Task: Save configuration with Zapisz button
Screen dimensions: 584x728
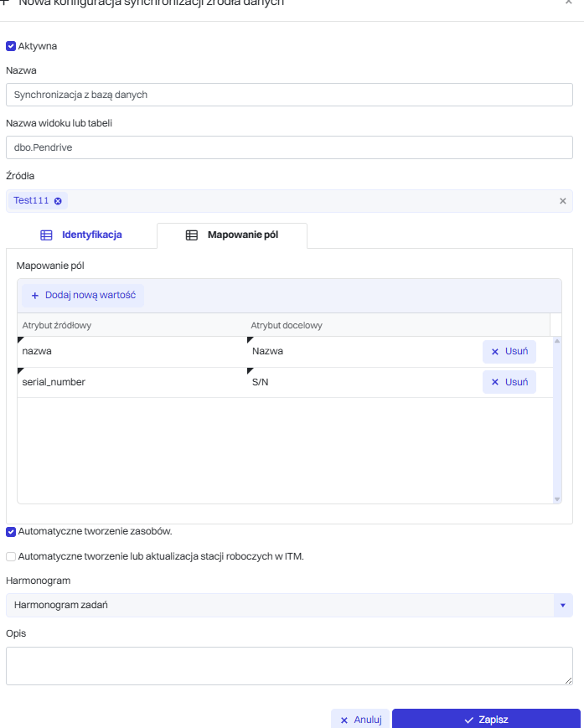Action: click(x=486, y=719)
